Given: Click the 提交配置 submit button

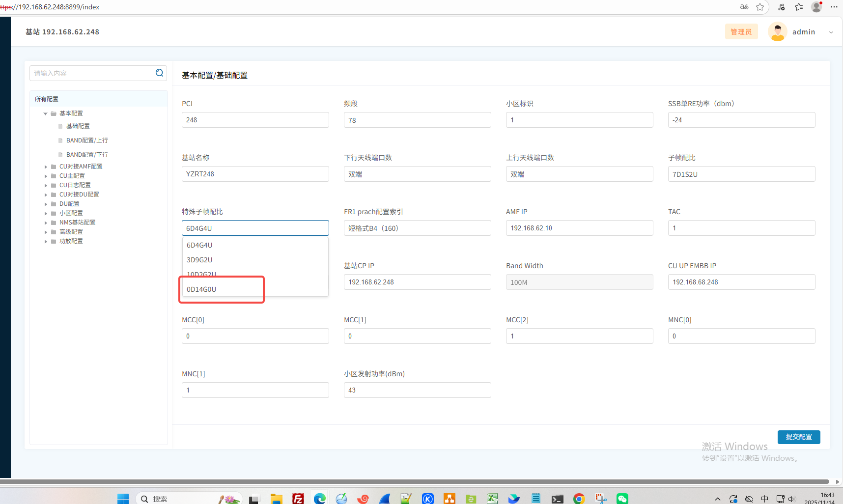Looking at the screenshot, I should click(798, 437).
